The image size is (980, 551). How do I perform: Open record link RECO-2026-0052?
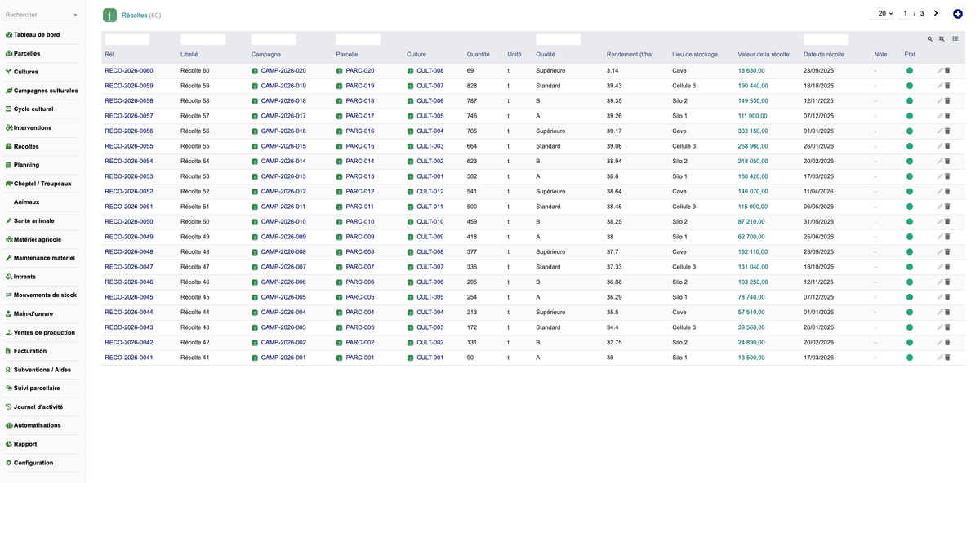(x=129, y=192)
